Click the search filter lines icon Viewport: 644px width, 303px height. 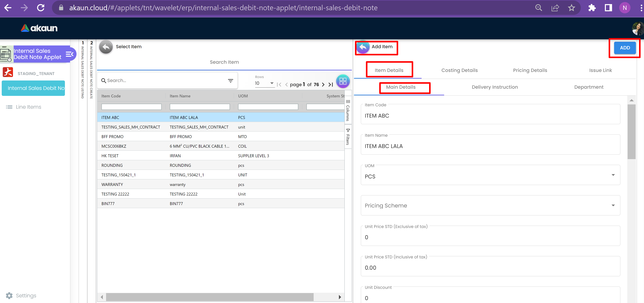click(x=230, y=80)
